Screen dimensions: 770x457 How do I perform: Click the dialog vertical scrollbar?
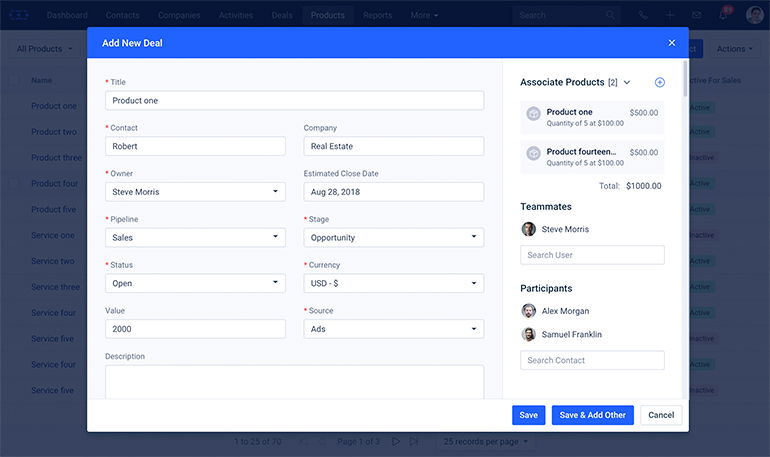coord(686,79)
